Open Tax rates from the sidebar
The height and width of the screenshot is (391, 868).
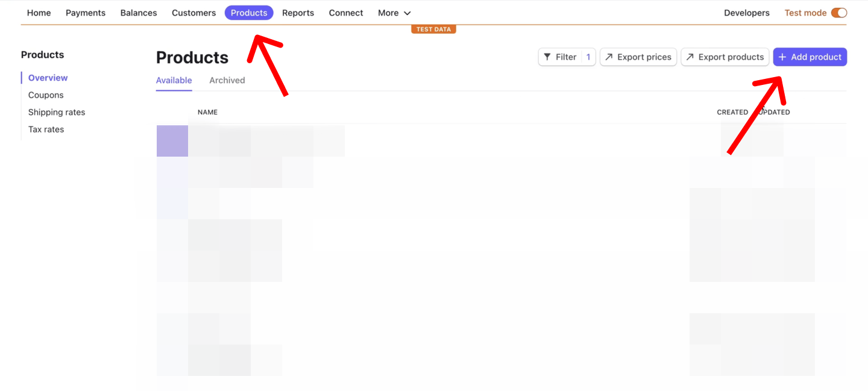pos(46,129)
